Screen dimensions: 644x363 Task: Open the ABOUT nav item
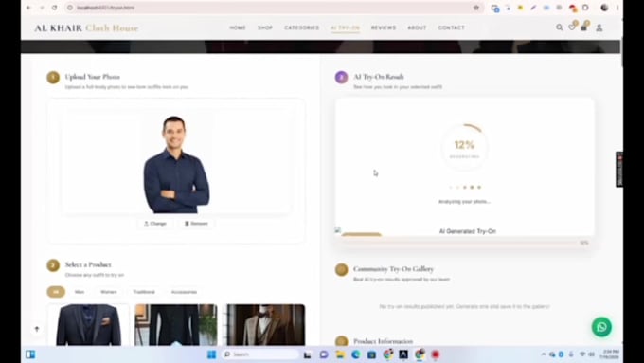pyautogui.click(x=417, y=27)
